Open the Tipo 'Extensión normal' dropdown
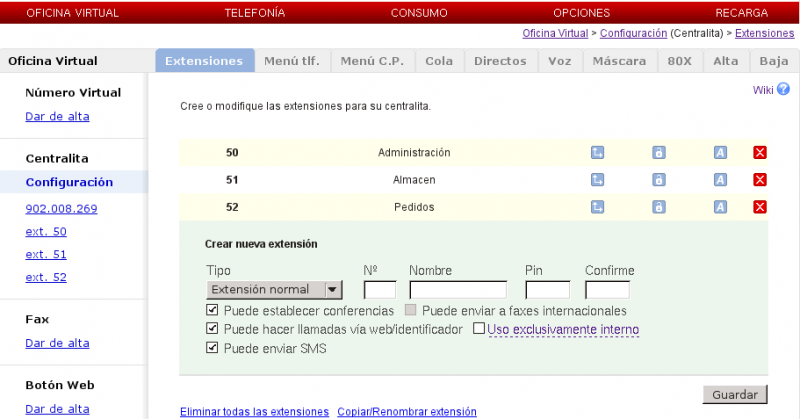The height and width of the screenshot is (419, 800). (274, 290)
